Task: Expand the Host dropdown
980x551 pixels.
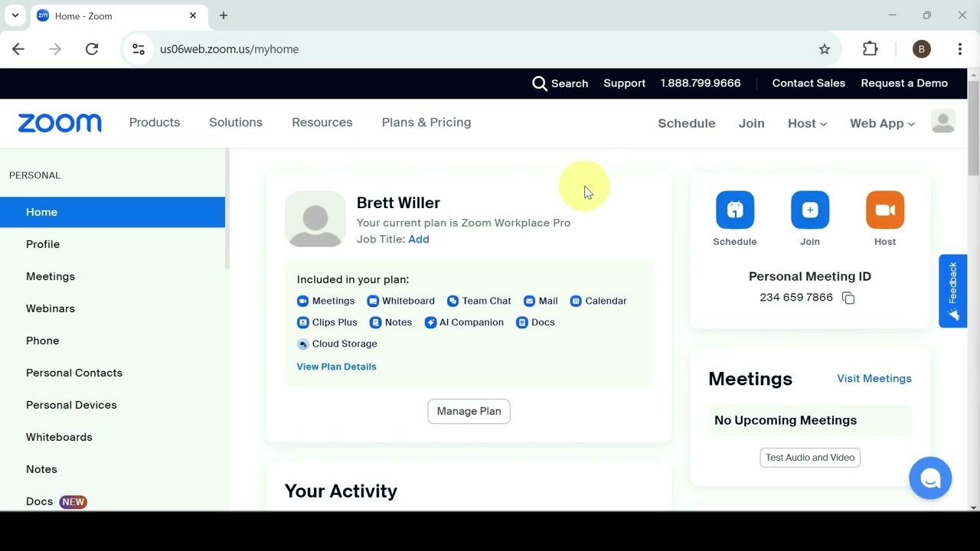Action: point(807,123)
